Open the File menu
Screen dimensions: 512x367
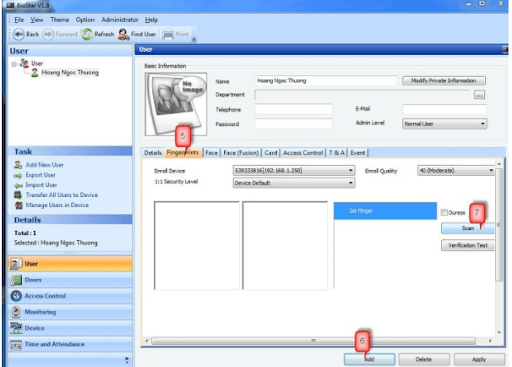[x=19, y=20]
